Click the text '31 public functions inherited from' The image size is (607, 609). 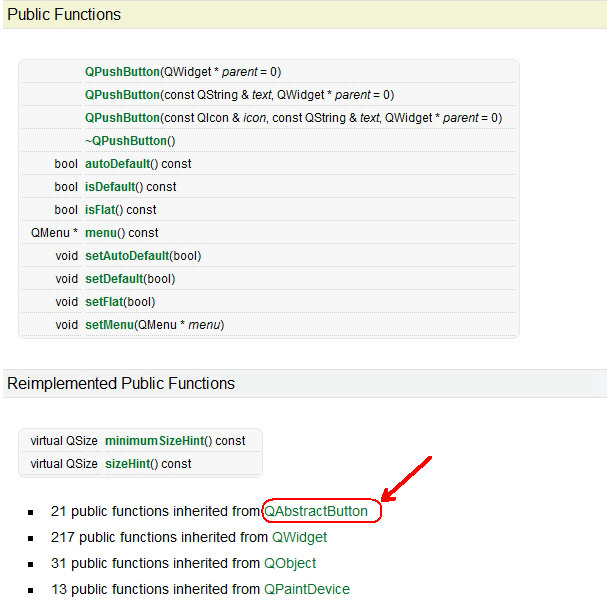click(x=155, y=563)
